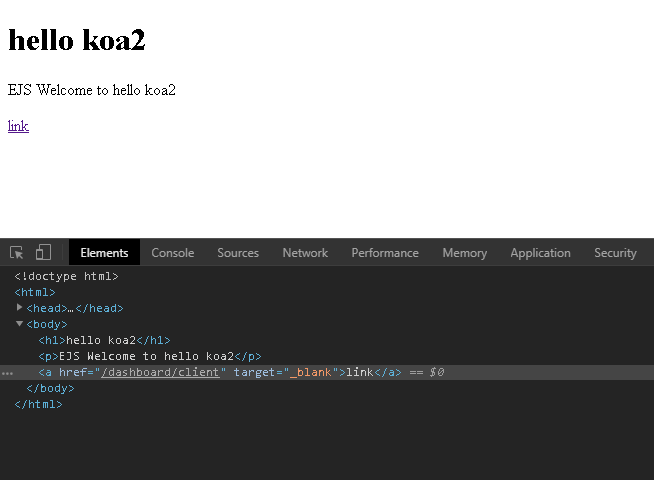Open the Performance tab
The image size is (654, 480).
385,253
